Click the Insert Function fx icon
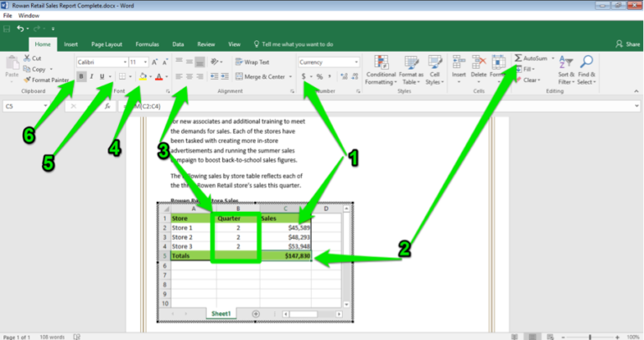Viewport: 644px width, 340px height. click(x=107, y=106)
